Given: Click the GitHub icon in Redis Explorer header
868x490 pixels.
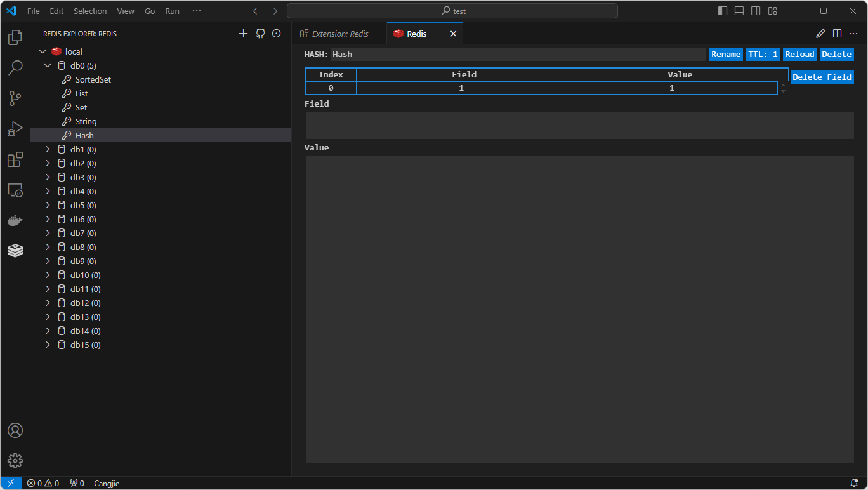Looking at the screenshot, I should click(x=260, y=34).
